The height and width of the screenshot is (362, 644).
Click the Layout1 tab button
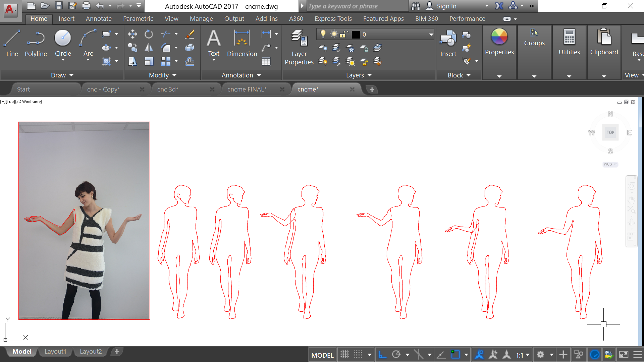(55, 351)
